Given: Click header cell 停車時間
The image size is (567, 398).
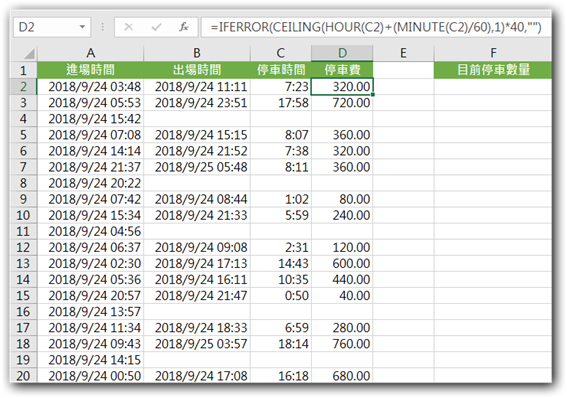Looking at the screenshot, I should pyautogui.click(x=281, y=70).
